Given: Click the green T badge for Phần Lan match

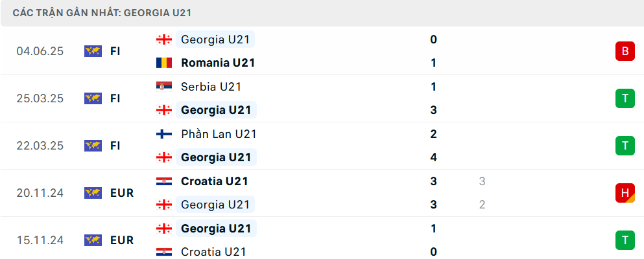Looking at the screenshot, I should pyautogui.click(x=625, y=146).
